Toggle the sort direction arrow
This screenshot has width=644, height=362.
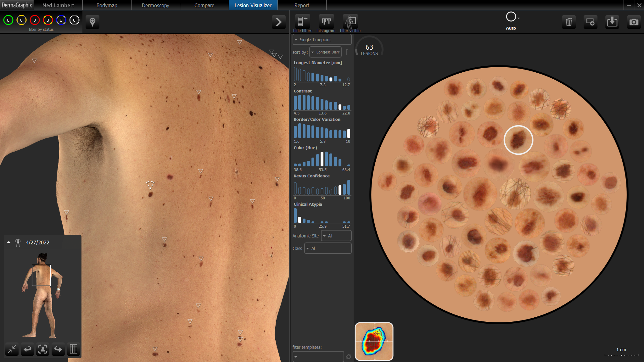coord(347,52)
